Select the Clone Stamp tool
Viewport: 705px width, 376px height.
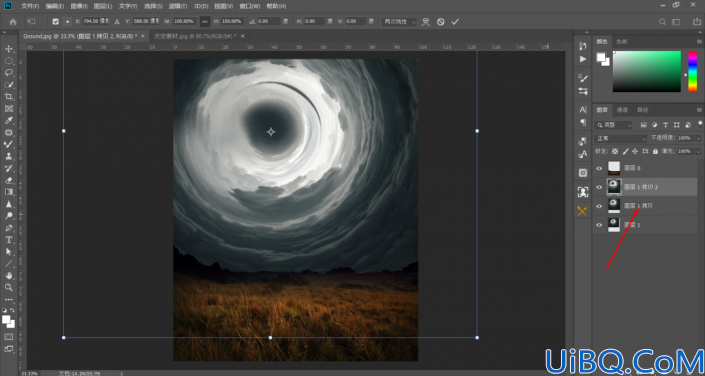click(9, 157)
